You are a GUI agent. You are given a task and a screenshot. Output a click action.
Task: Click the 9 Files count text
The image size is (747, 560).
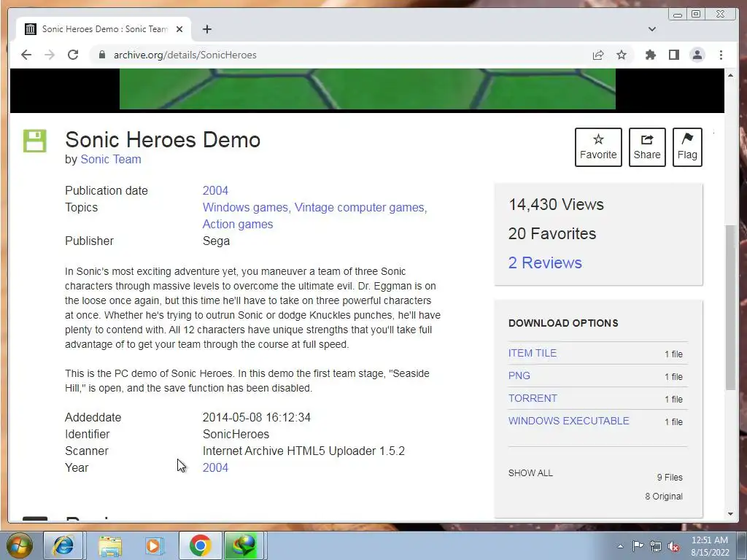click(670, 478)
